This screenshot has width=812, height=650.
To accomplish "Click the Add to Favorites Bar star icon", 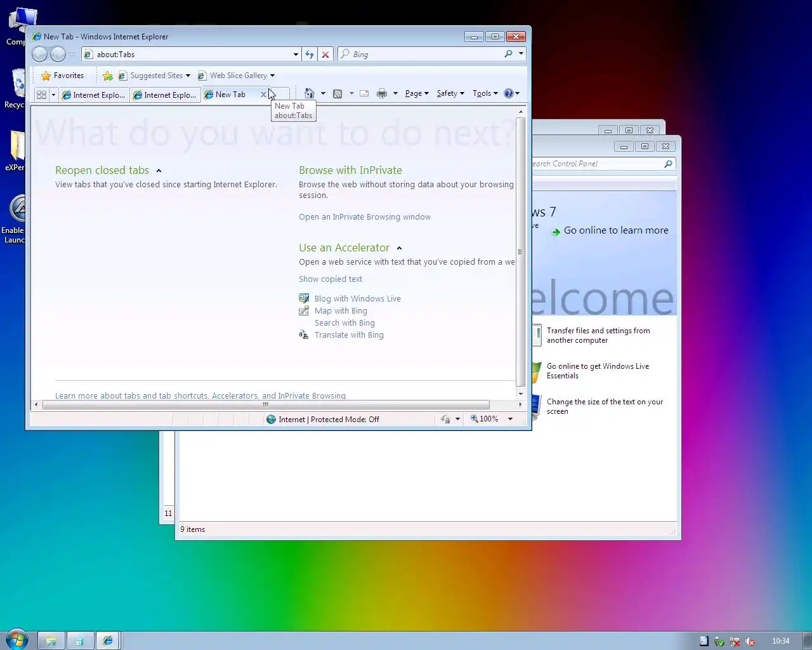I will pyautogui.click(x=108, y=76).
